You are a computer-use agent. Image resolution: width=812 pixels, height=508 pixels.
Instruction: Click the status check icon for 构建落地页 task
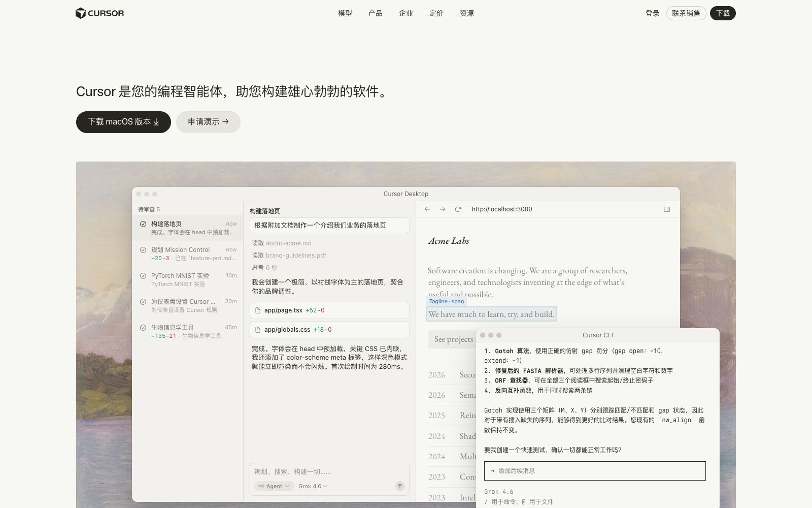pos(143,224)
